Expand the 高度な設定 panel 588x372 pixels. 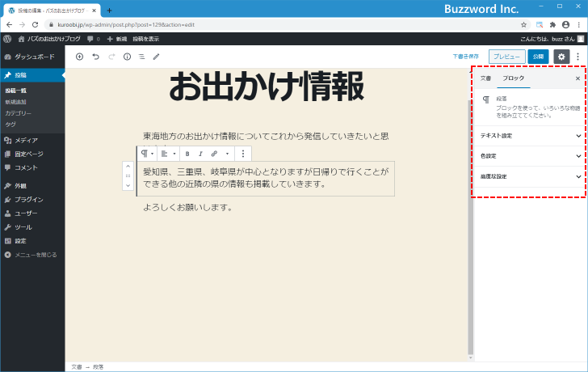(x=530, y=176)
